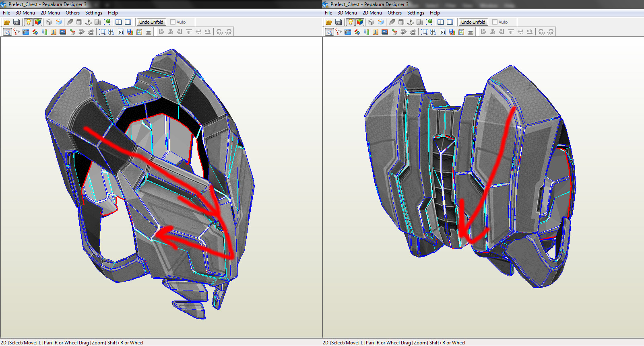Toggle the light bulb in left window
The height and width of the screenshot is (346, 644).
28,22
